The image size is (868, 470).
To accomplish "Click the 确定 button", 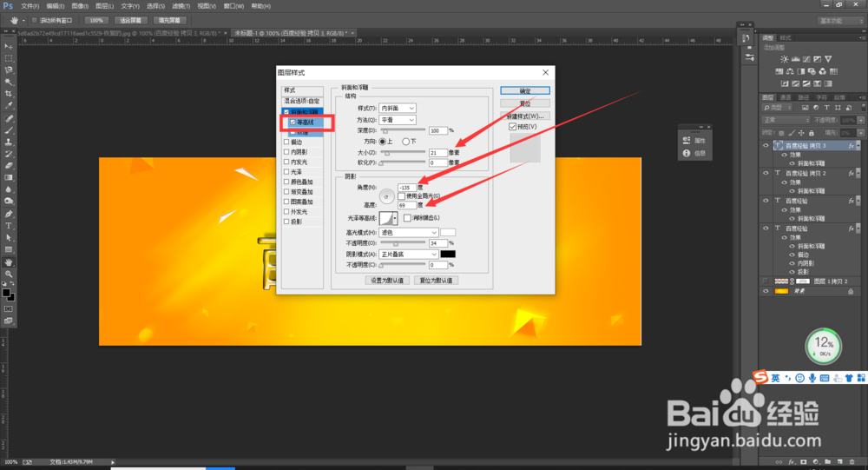I will (x=525, y=91).
